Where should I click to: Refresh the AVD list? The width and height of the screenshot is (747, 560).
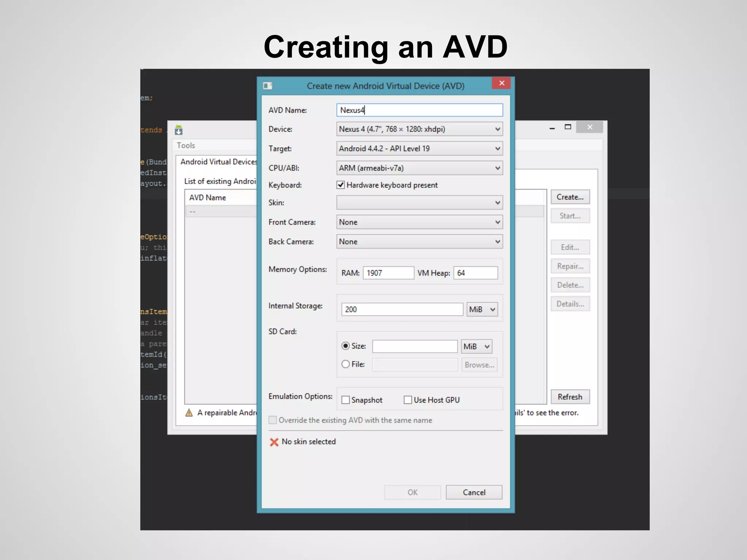(x=570, y=397)
